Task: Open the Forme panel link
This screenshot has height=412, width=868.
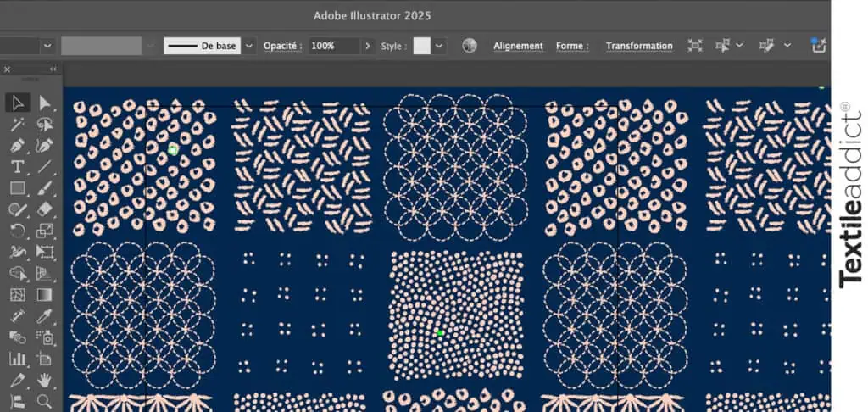Action: (x=572, y=46)
